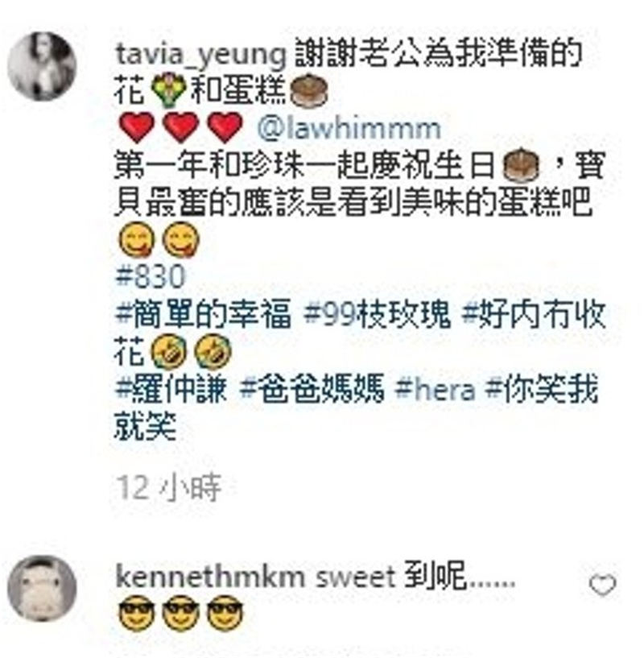The image size is (644, 658).
Task: Open the #830 hashtag
Action: click(151, 277)
